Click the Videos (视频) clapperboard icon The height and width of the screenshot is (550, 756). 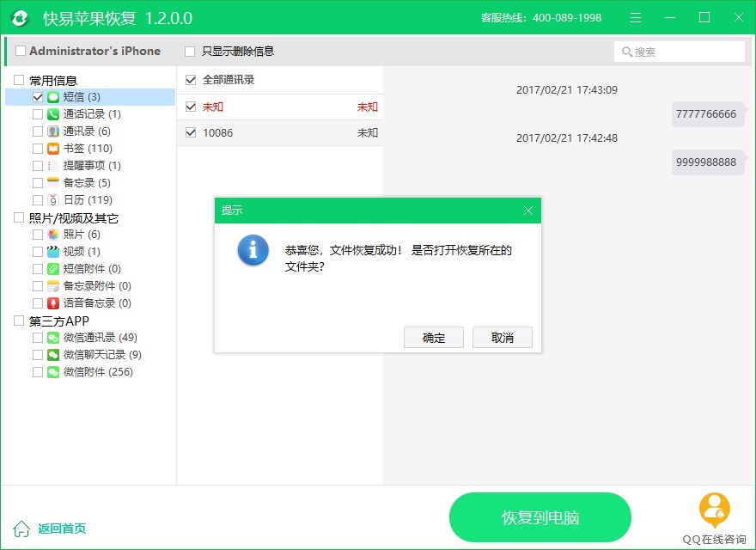tap(53, 252)
